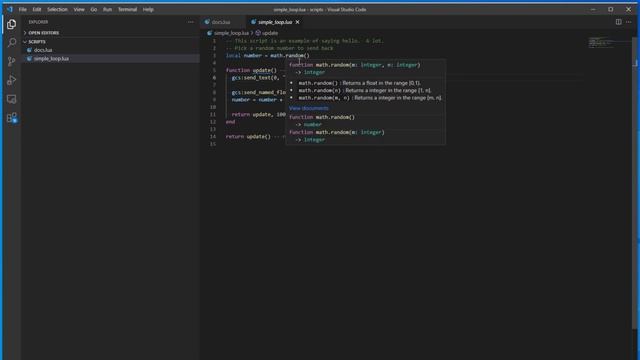Screen dimensions: 640x360
Task: Open the Search view in activity bar
Action: click(x=11, y=42)
